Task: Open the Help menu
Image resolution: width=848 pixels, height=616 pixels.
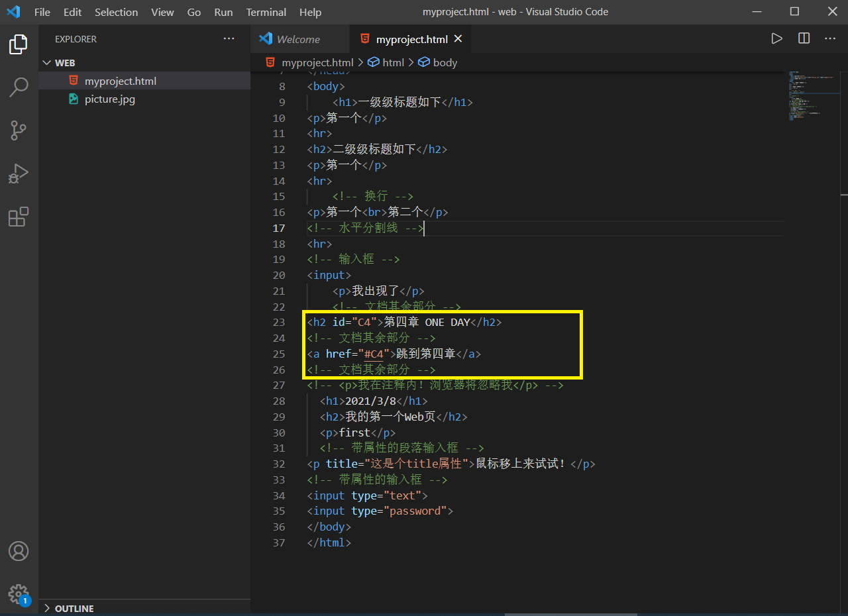Action: [310, 12]
